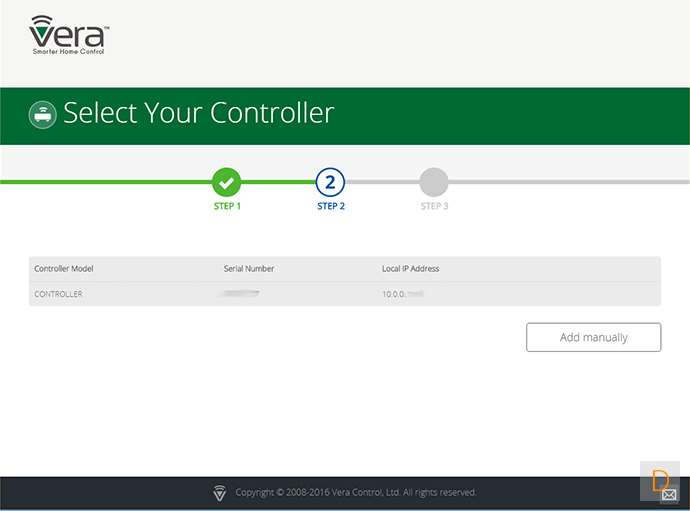Click the Vera Control copyright text in footer

pos(356,492)
